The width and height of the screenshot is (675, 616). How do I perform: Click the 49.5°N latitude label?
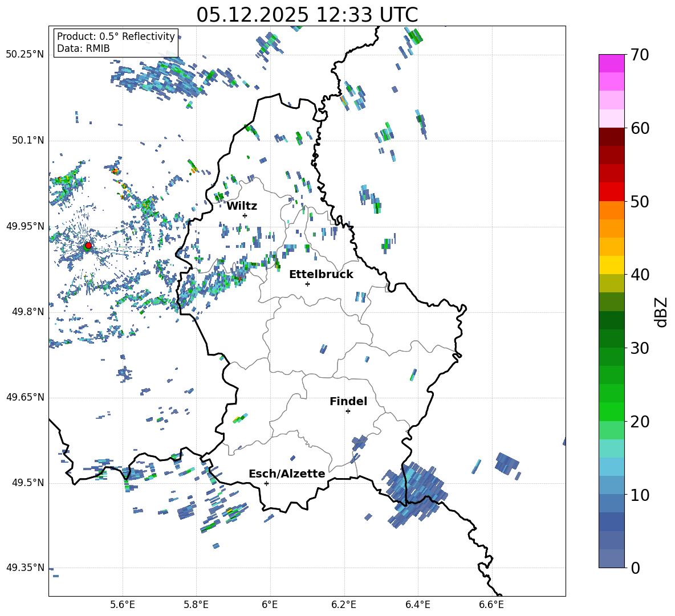click(27, 482)
